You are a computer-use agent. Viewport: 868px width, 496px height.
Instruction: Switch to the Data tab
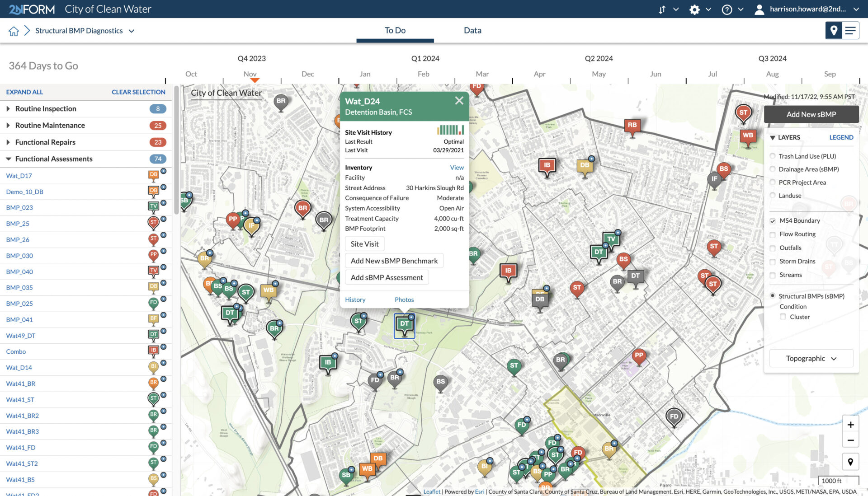472,30
